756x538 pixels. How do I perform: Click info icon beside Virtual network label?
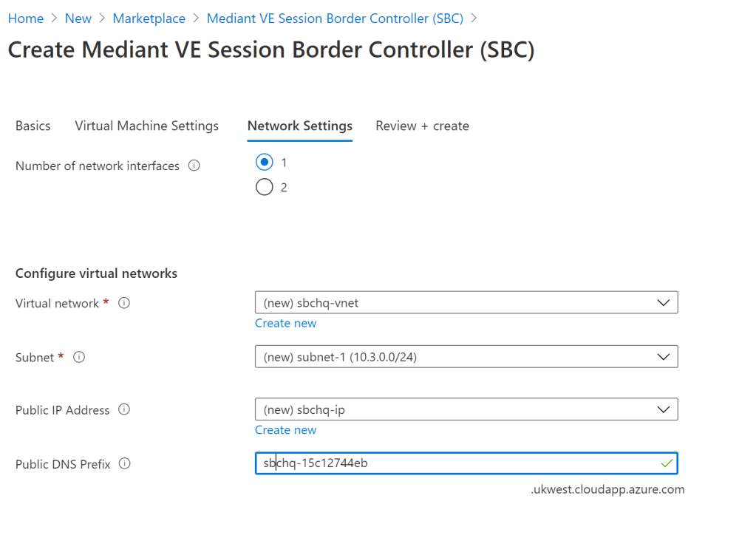pyautogui.click(x=124, y=303)
